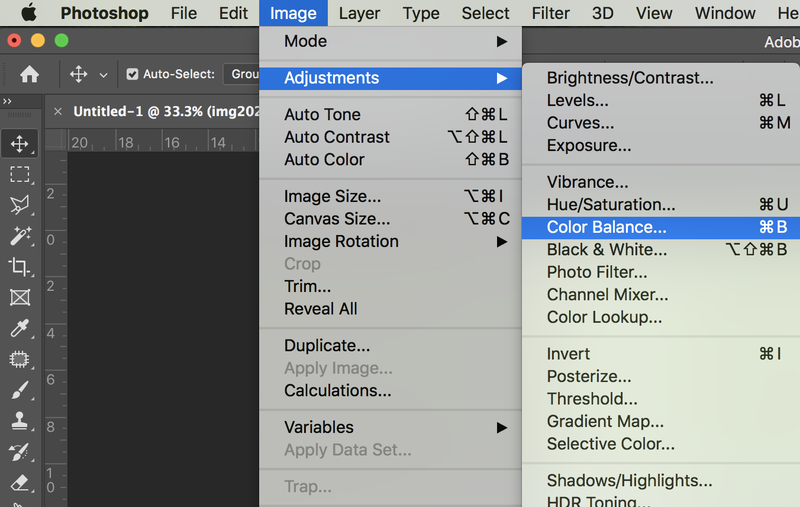This screenshot has width=800, height=507.
Task: Choose Auto Tone
Action: click(x=390, y=114)
